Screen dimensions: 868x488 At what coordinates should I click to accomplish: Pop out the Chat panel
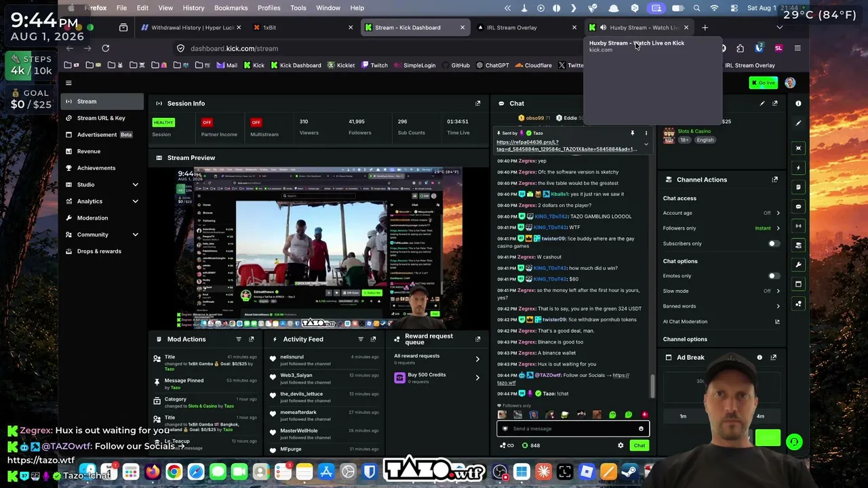pos(775,104)
